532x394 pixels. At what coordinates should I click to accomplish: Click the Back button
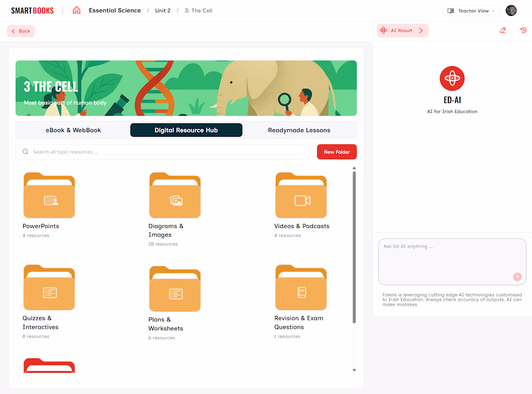tap(21, 31)
